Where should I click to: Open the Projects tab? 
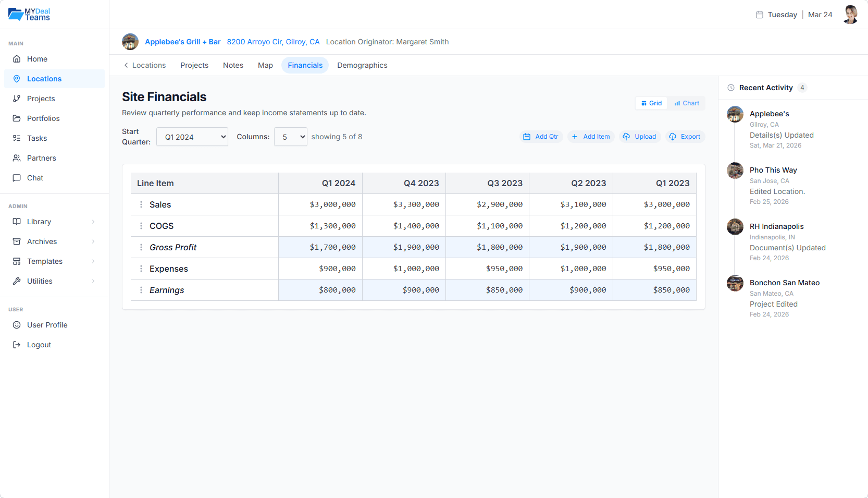[194, 65]
